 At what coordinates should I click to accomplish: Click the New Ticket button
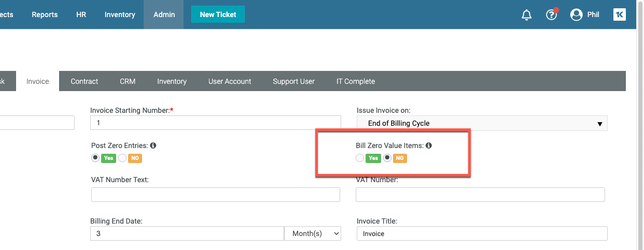[x=218, y=14]
